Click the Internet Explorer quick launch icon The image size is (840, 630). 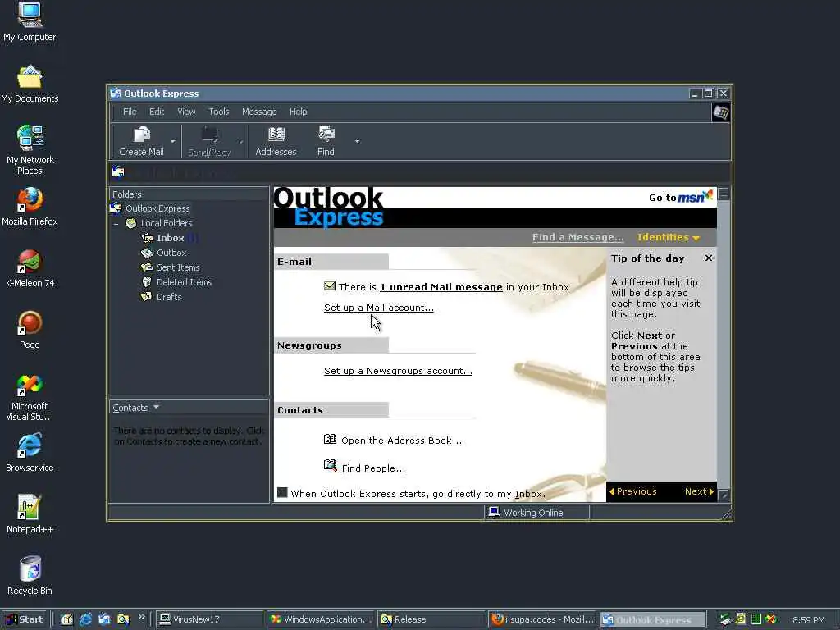85,619
